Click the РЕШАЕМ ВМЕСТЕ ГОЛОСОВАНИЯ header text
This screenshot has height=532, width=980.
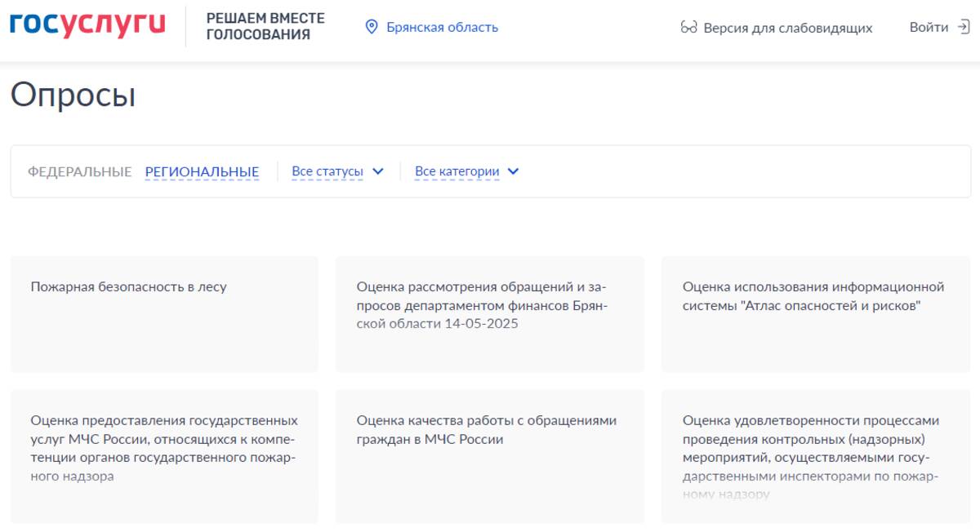pos(265,24)
